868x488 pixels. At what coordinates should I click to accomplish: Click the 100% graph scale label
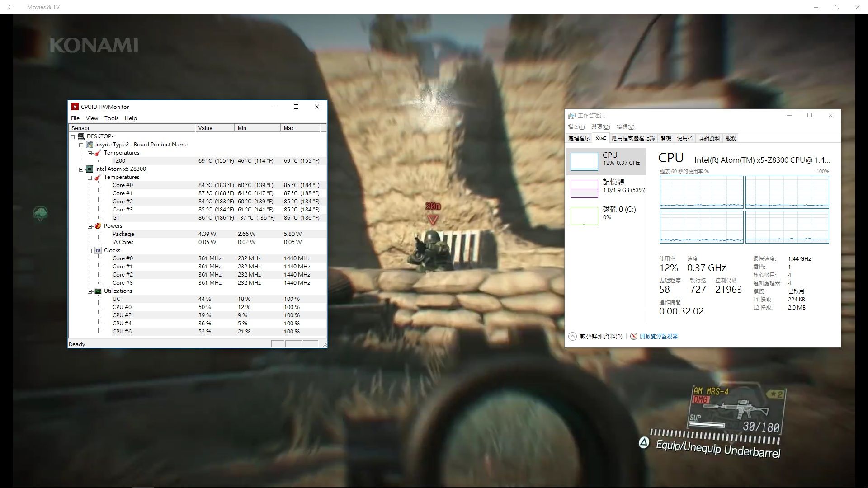[822, 172]
